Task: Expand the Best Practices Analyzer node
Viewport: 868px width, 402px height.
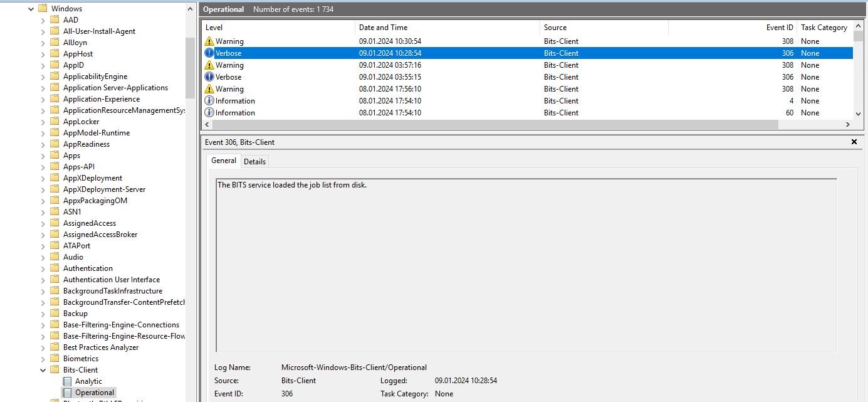Action: tap(43, 347)
